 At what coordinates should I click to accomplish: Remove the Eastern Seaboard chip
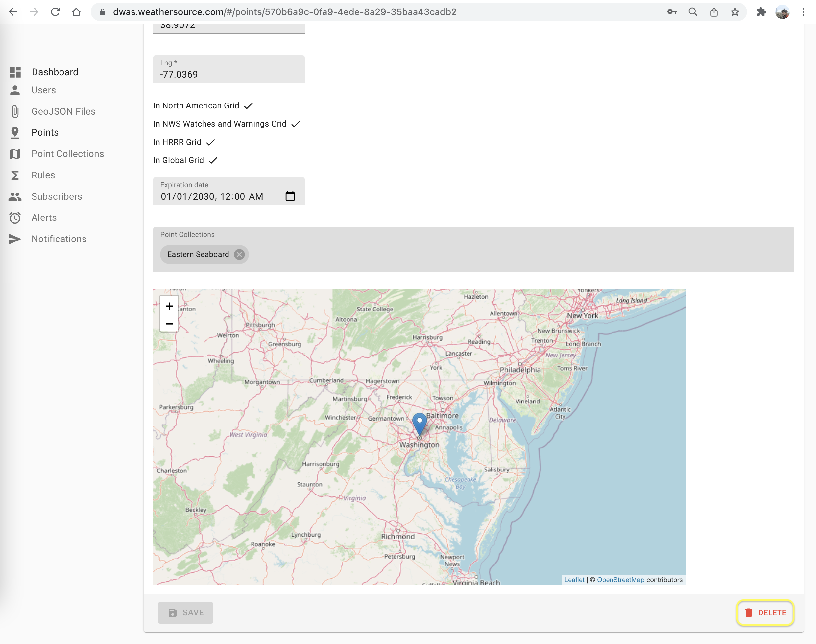[239, 255]
